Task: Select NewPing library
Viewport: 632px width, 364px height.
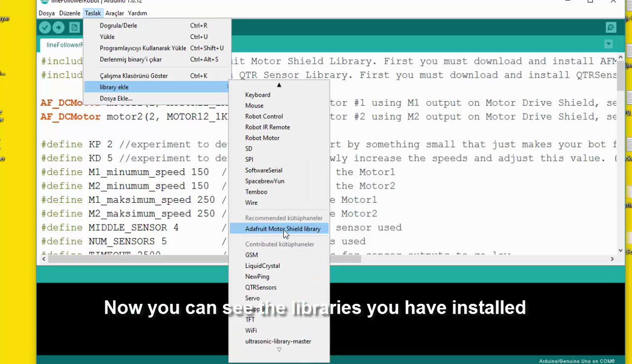Action: (279, 277)
